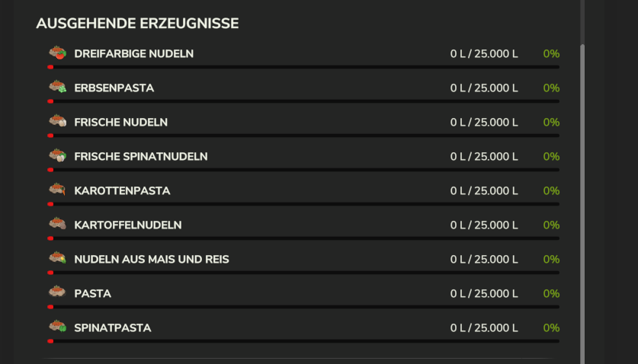The image size is (638, 364).
Task: Click the Dreifarbige Nudeln tomato pasta icon
Action: click(57, 53)
